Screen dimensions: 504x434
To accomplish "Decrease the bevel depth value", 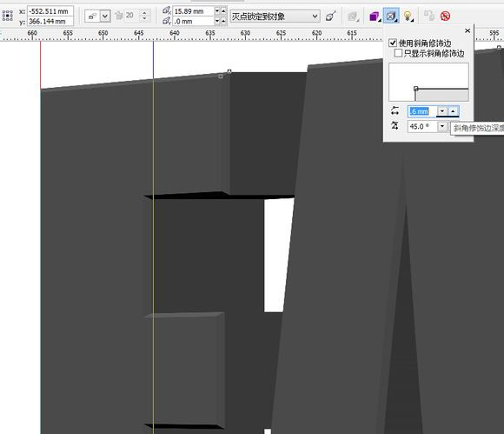I will [442, 111].
